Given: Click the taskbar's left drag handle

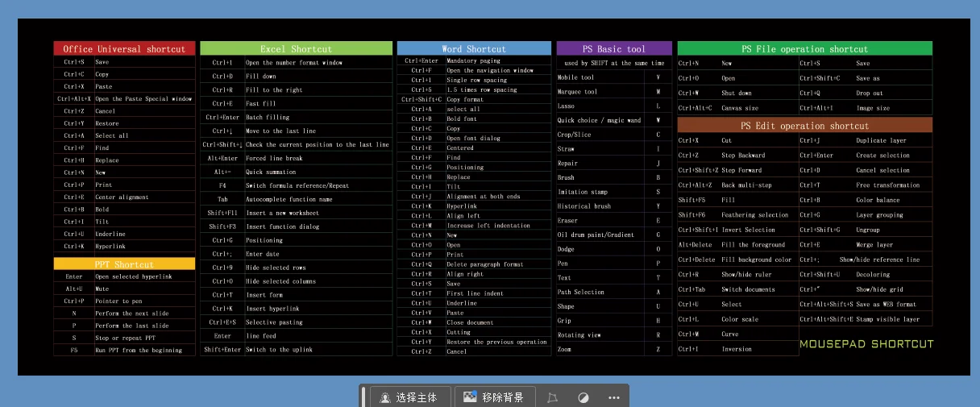Looking at the screenshot, I should pyautogui.click(x=364, y=397).
